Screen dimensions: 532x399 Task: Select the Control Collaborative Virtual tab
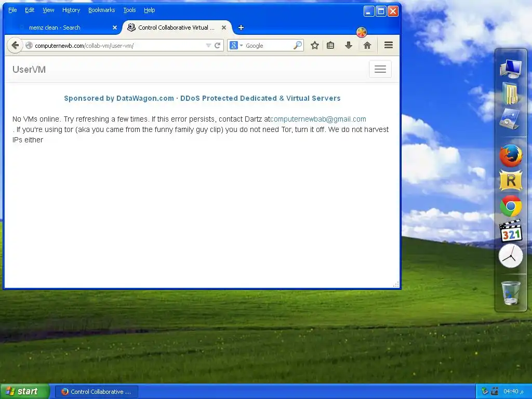(x=177, y=28)
